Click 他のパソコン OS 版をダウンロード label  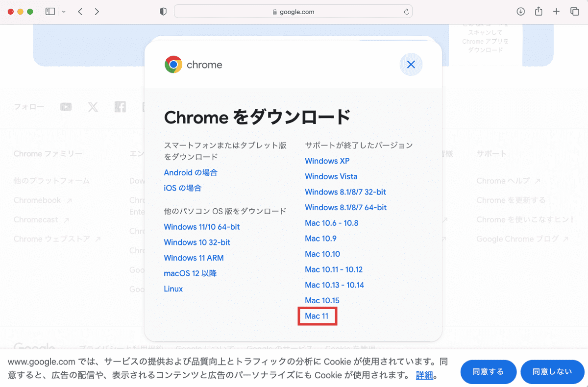[x=225, y=211]
